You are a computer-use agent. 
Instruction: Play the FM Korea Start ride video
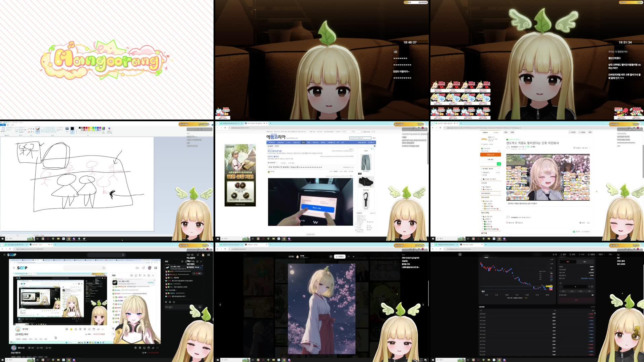tap(310, 202)
